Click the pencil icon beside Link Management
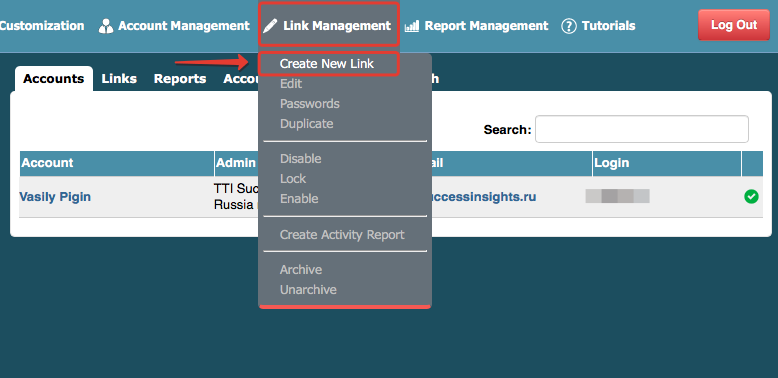Screen dimensions: 778x378 pos(270,26)
